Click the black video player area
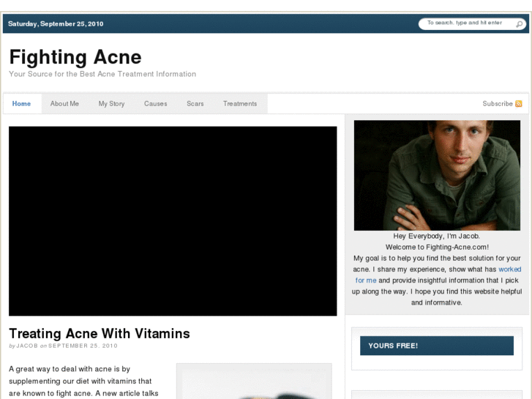 click(x=173, y=221)
